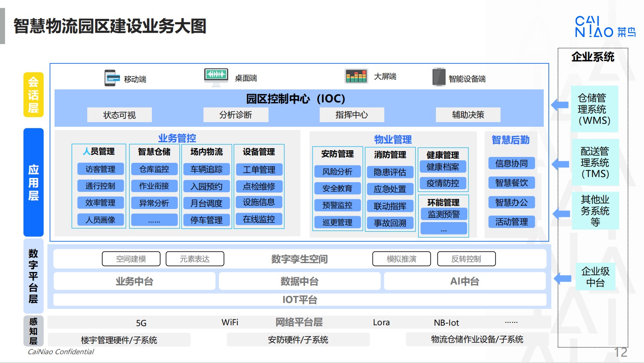Click the 月台调度 item
The height and width of the screenshot is (363, 644).
[206, 203]
